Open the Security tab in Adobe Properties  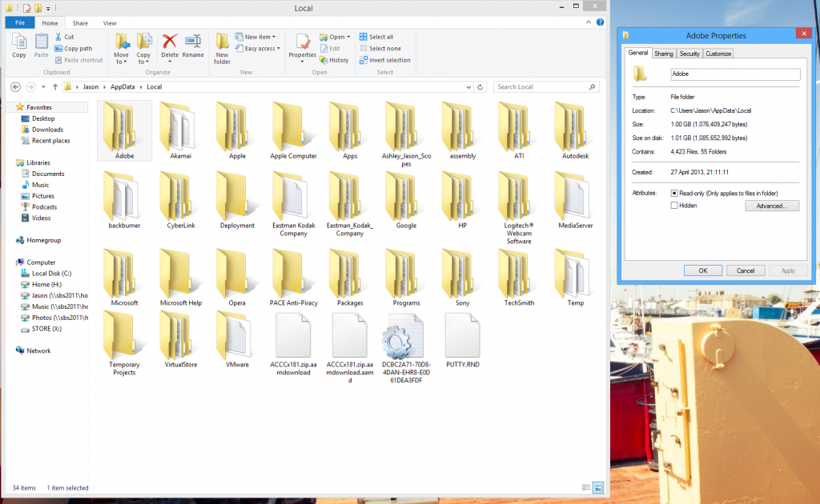[689, 53]
